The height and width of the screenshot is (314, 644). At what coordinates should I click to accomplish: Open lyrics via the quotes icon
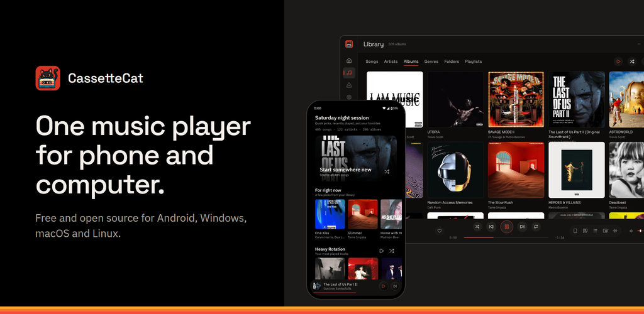click(585, 230)
